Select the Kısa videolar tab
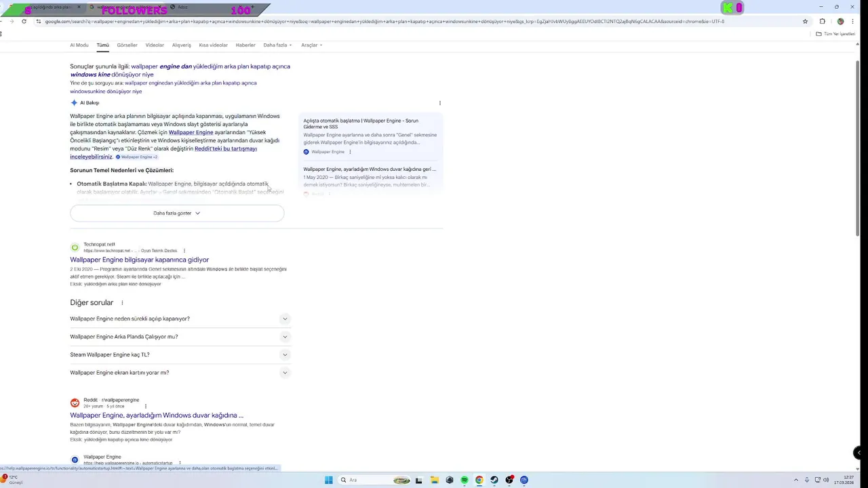868x488 pixels. tap(213, 45)
